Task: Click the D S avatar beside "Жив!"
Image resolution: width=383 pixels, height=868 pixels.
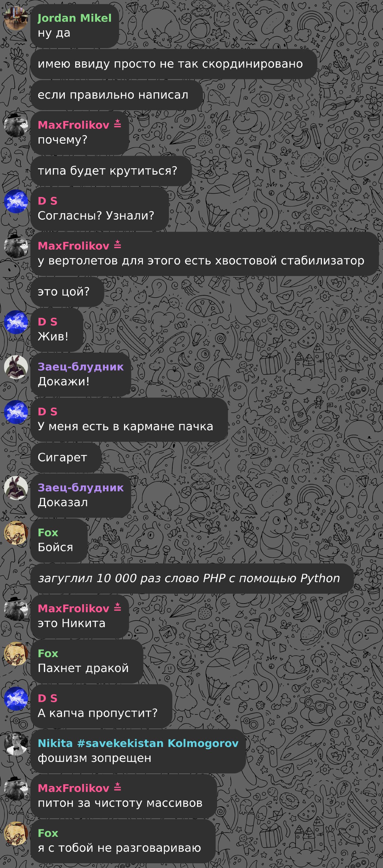Action: [16, 322]
